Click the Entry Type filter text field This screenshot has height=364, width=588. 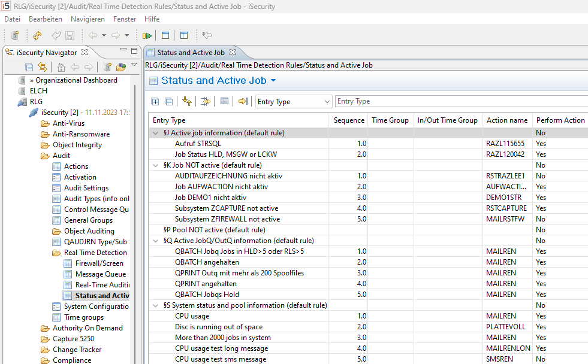tap(462, 102)
